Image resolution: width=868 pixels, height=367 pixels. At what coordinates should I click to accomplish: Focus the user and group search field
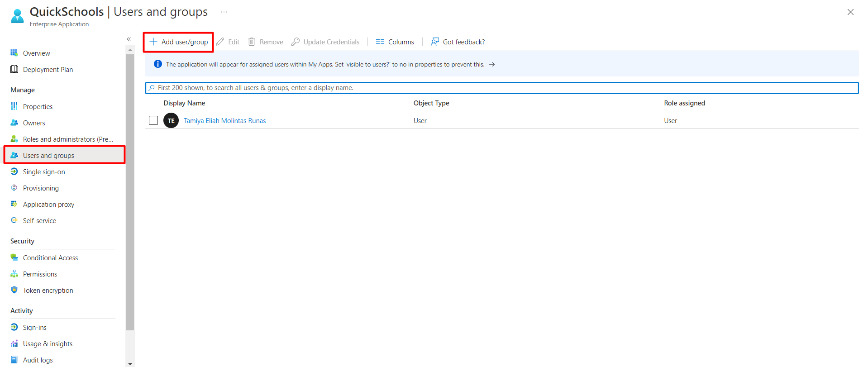coord(502,88)
